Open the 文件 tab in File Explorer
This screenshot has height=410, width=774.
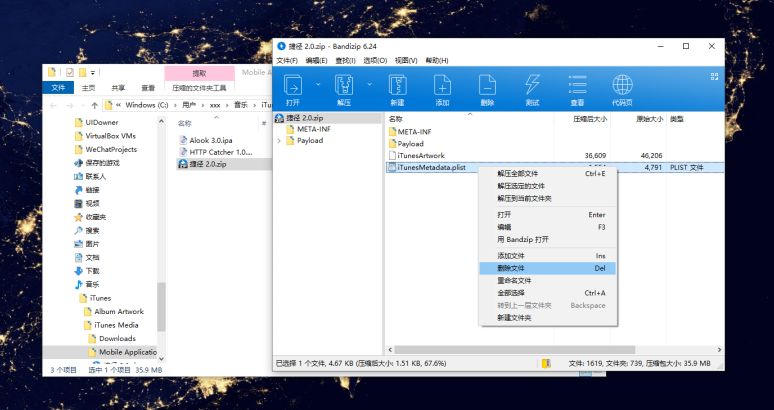58,88
